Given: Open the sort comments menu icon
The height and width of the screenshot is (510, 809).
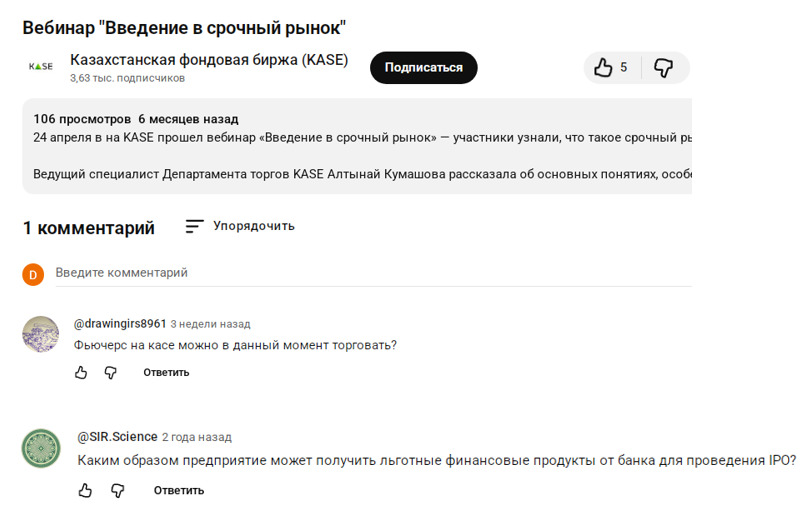Looking at the screenshot, I should point(194,227).
